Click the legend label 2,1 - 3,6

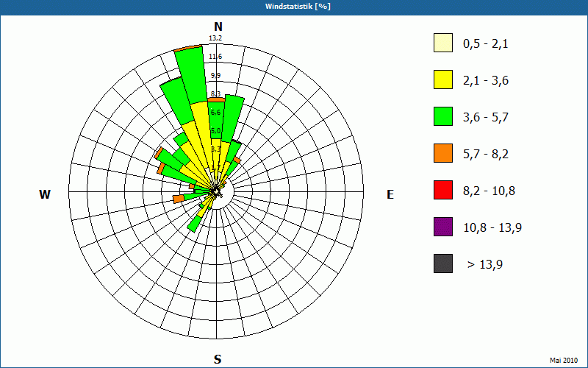pos(486,81)
